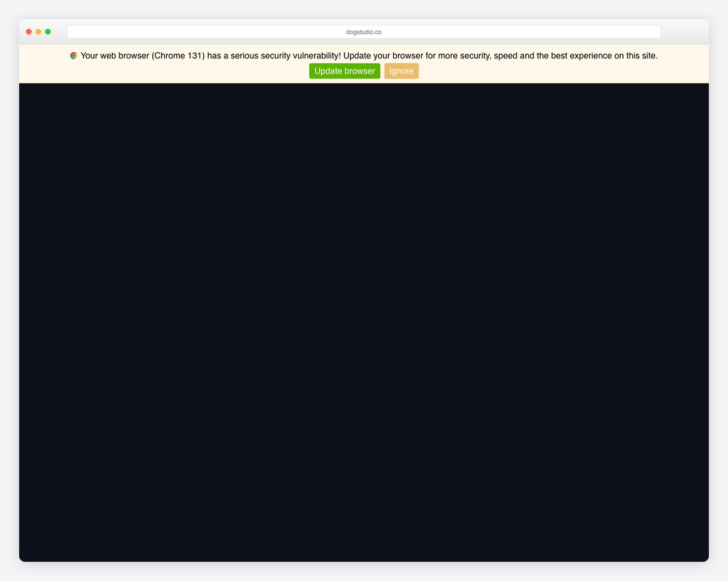728x581 pixels.
Task: Click title bar between window controls and address bar
Action: pyautogui.click(x=59, y=32)
